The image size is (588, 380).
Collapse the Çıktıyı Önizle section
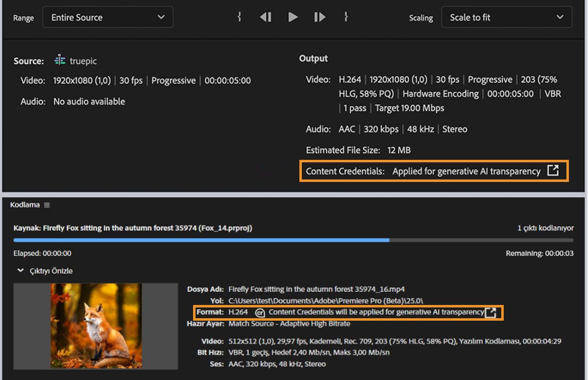pos(21,271)
